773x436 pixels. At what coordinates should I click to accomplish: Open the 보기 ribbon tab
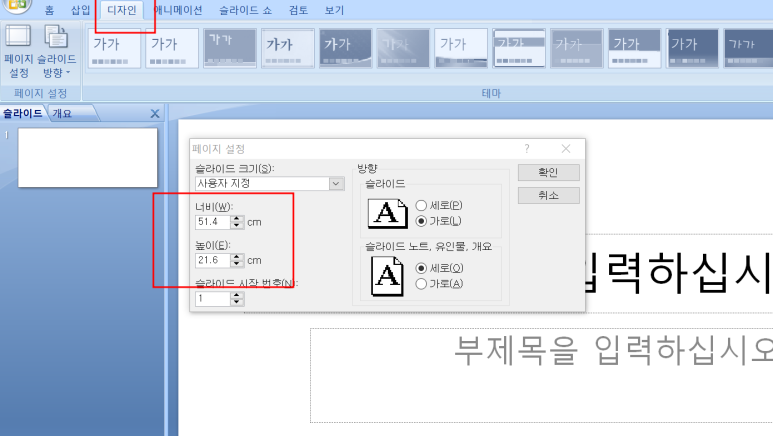click(x=334, y=10)
